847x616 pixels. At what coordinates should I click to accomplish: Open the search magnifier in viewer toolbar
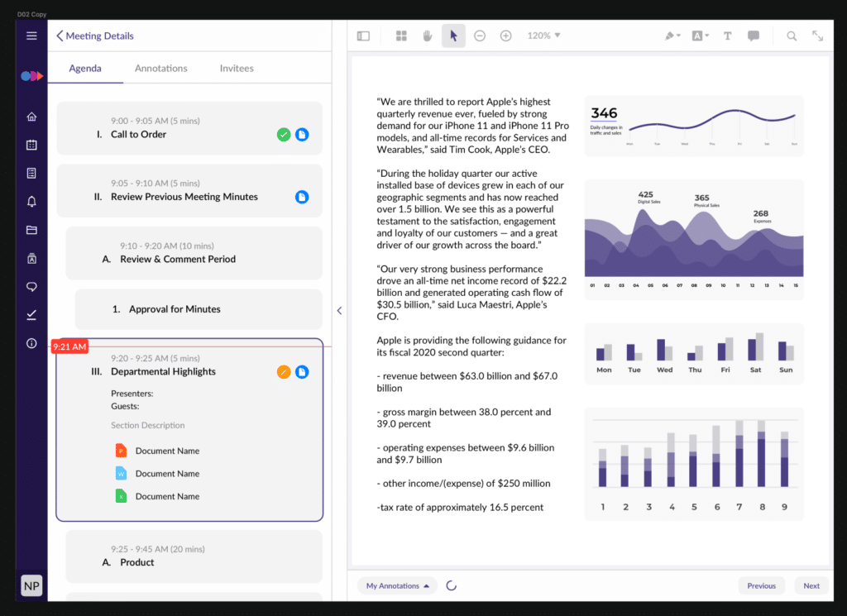pyautogui.click(x=792, y=36)
